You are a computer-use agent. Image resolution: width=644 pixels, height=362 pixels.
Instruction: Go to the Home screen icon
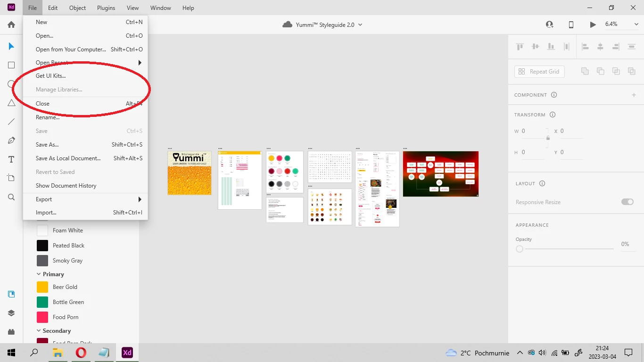(x=11, y=25)
